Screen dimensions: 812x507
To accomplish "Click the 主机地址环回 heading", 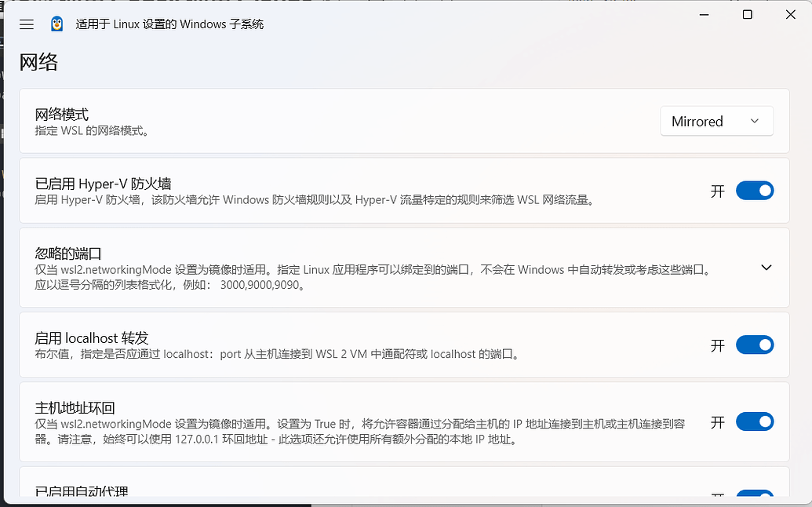I will [75, 408].
